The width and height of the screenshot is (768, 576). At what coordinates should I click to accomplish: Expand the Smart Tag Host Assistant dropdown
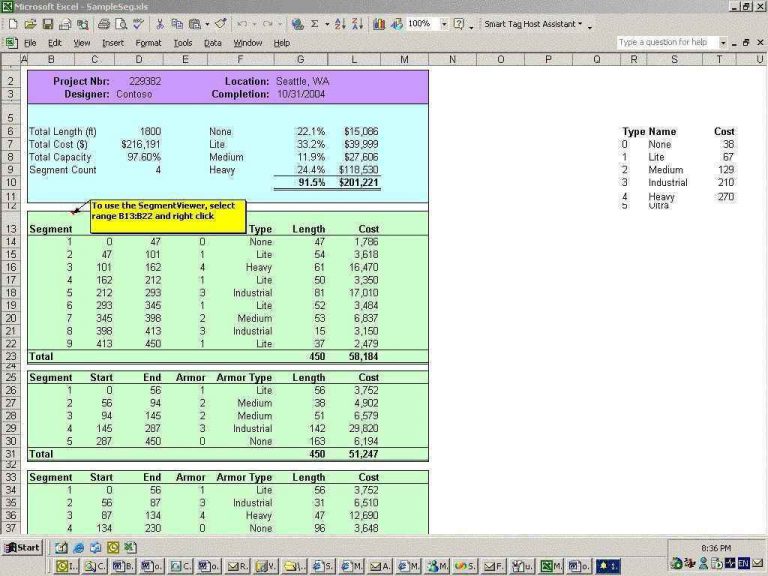point(580,23)
